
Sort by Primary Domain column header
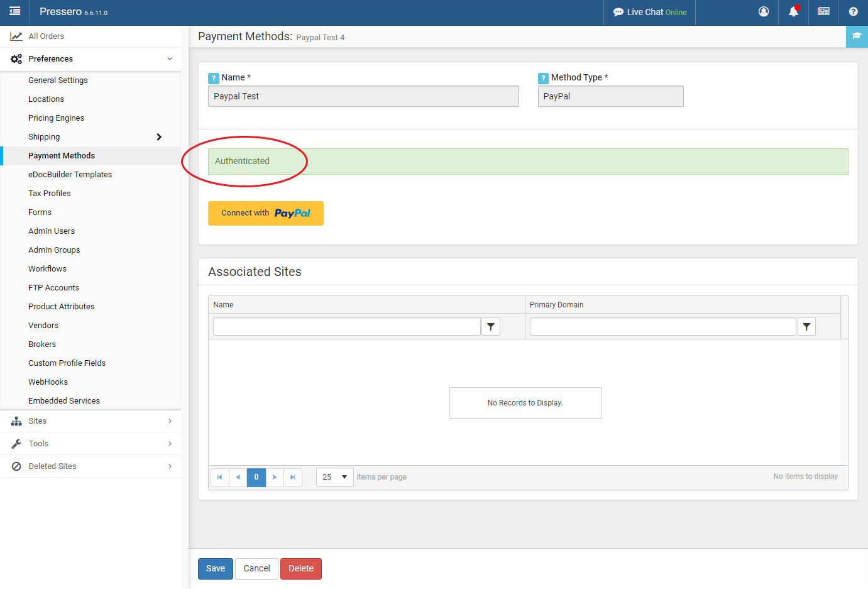point(556,305)
